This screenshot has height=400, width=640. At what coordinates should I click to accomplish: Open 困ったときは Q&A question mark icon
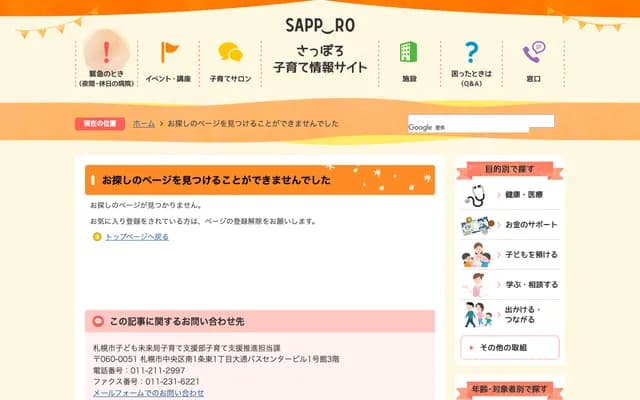click(x=471, y=54)
